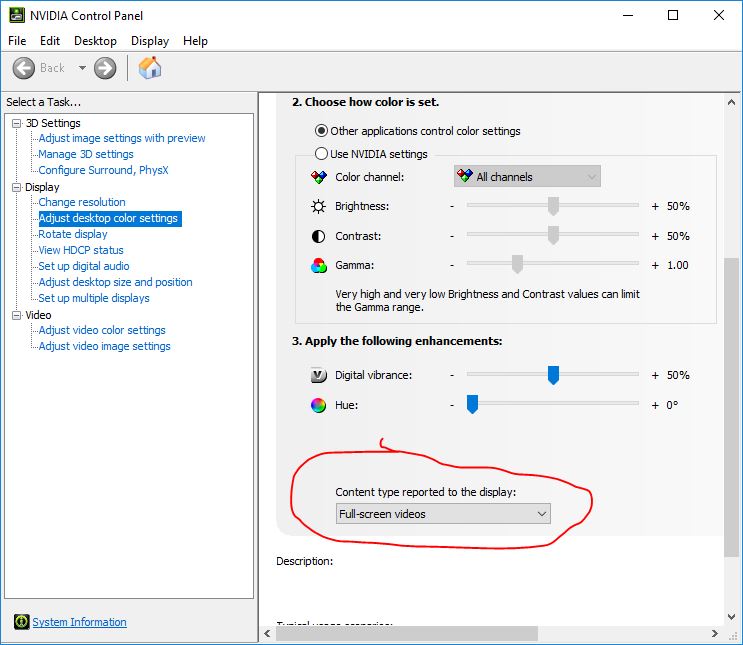This screenshot has width=743, height=645.
Task: Increase Brightness with the plus sign
Action: click(x=655, y=207)
